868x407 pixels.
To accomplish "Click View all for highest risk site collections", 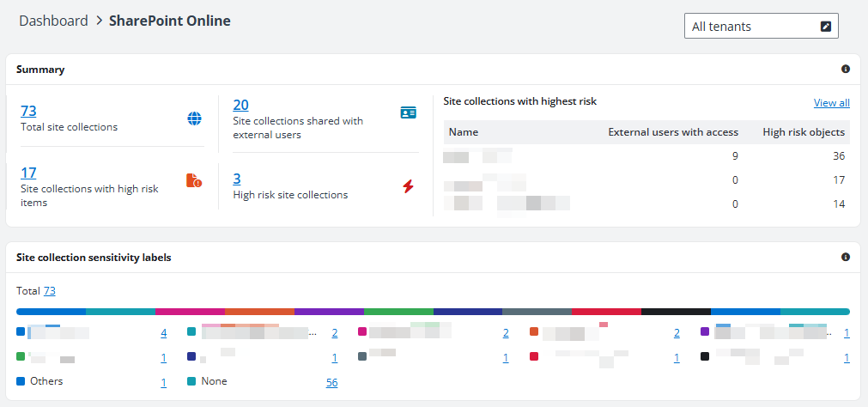I will (831, 103).
